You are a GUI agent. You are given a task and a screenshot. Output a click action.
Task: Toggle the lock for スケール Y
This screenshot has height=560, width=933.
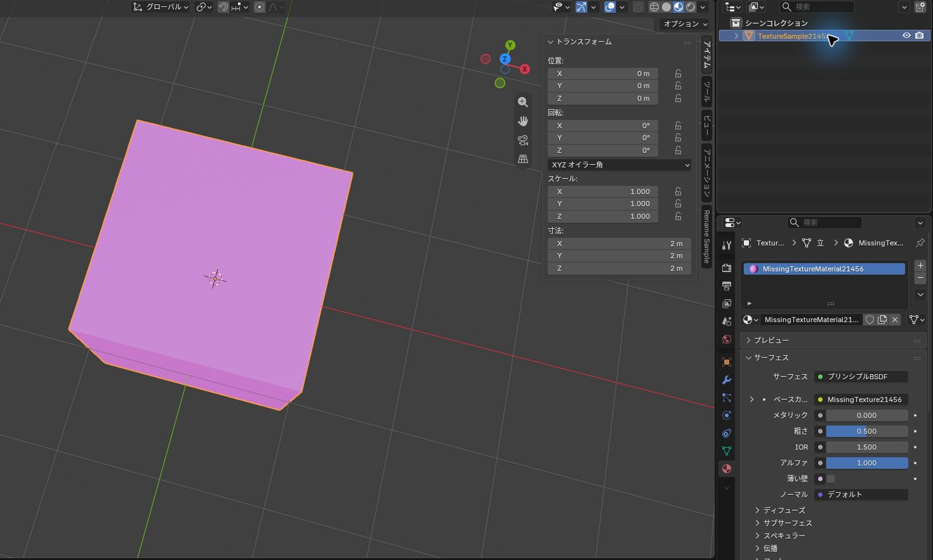point(678,204)
